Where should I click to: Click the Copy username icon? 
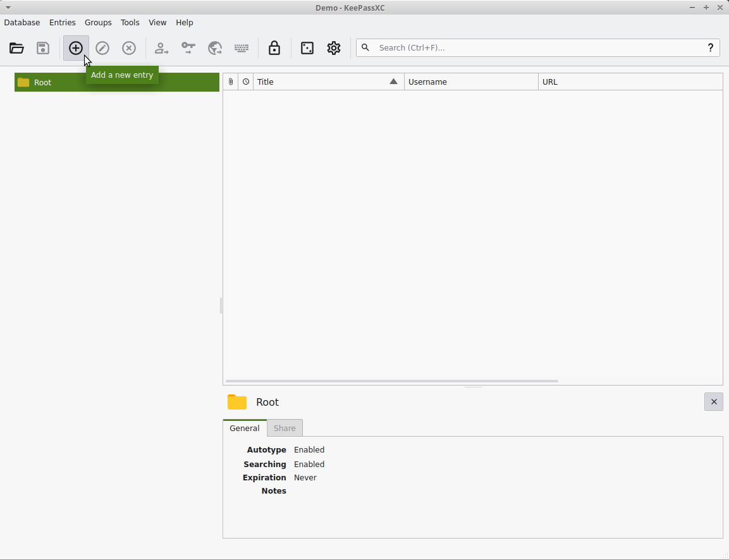click(x=162, y=48)
